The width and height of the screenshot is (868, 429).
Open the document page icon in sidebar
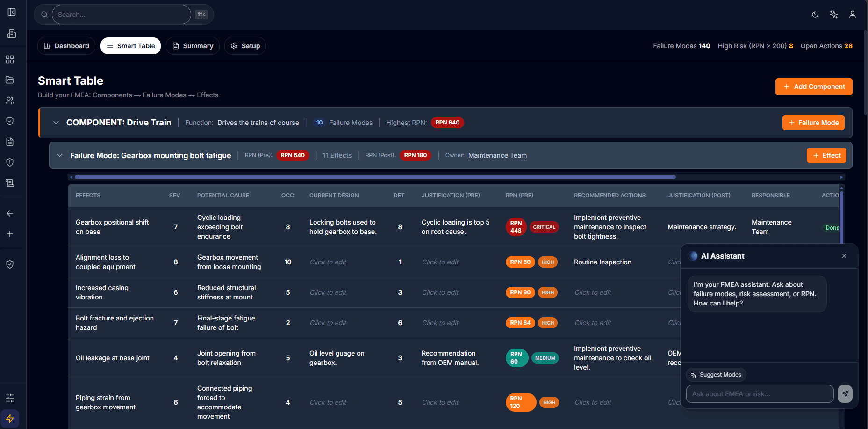click(x=10, y=142)
